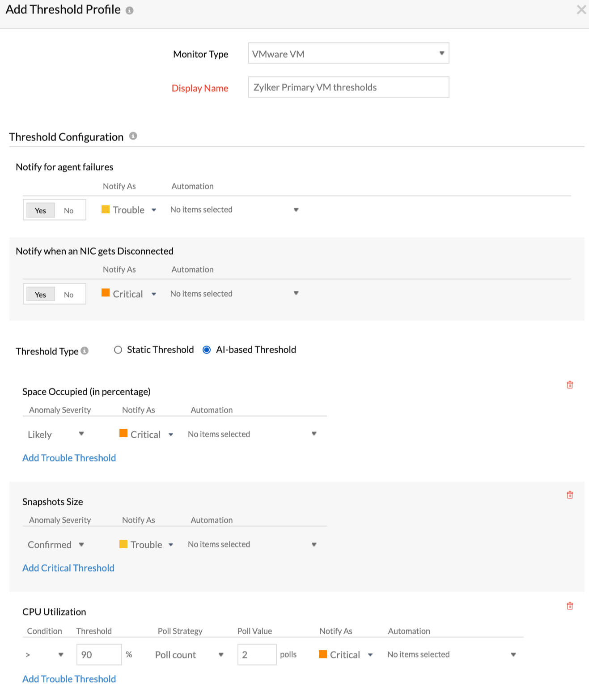Click the Display Name input field

pos(348,87)
